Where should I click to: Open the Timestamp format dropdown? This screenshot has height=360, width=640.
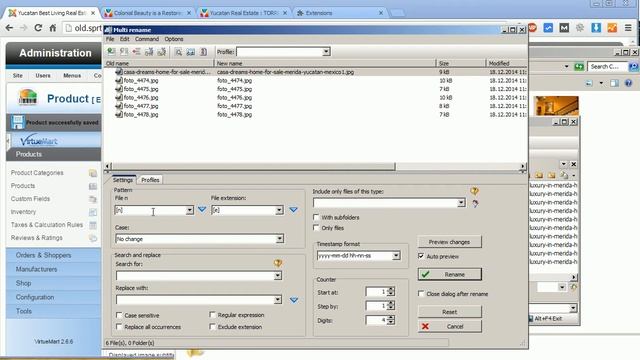(396, 256)
